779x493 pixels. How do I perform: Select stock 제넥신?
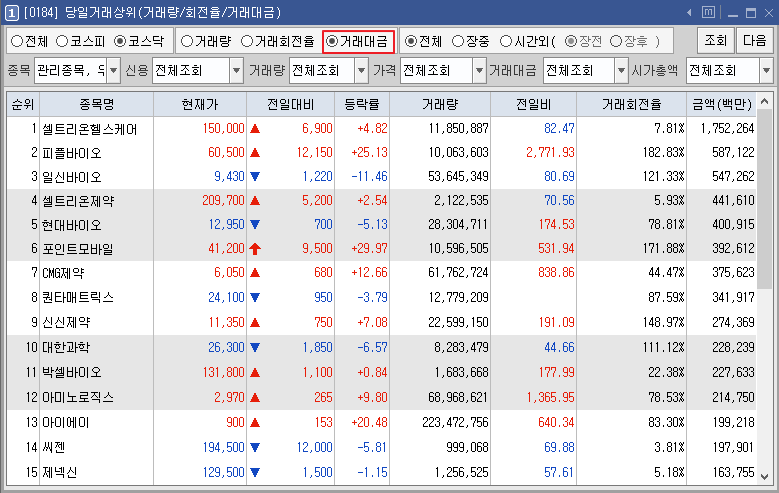click(59, 472)
